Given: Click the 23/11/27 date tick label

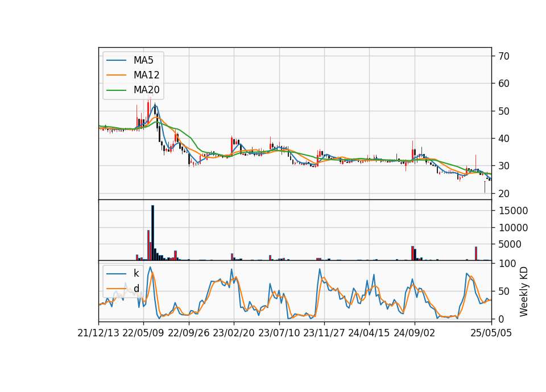Looking at the screenshot, I should [324, 333].
